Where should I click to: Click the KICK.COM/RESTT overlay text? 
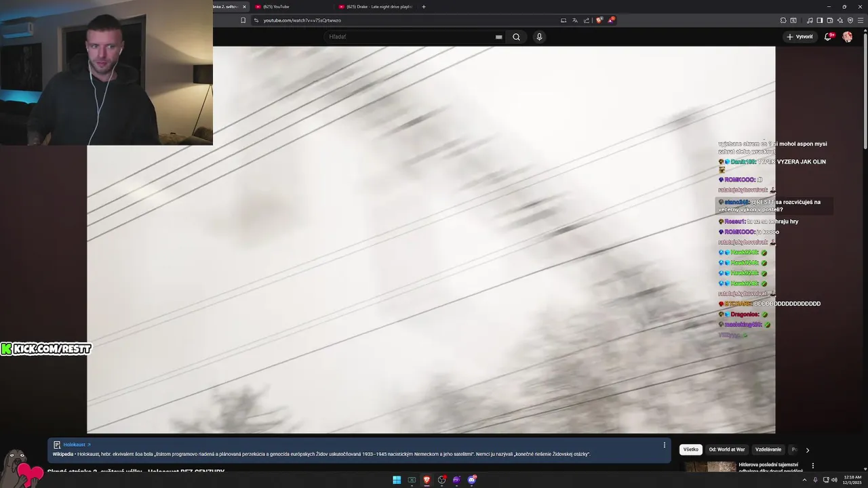coord(45,348)
